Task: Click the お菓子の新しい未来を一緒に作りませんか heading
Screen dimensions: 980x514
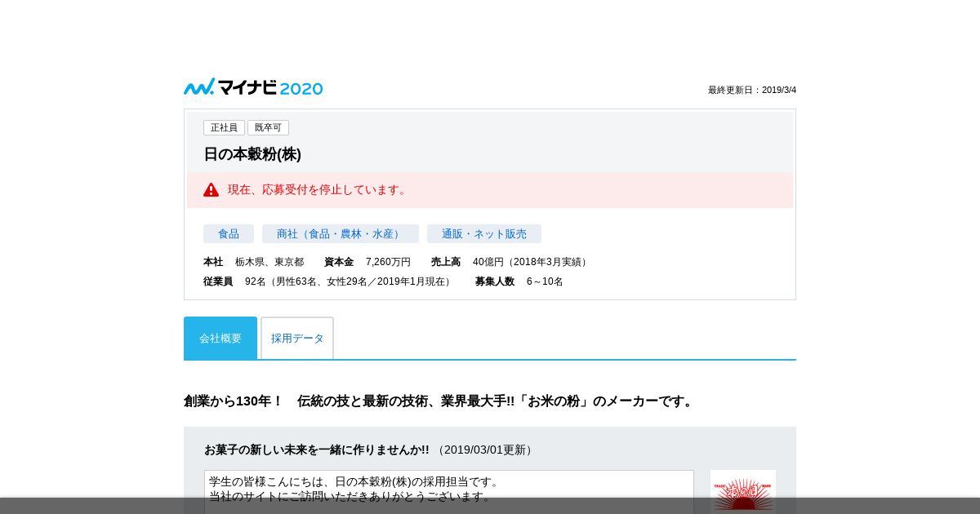Action: point(317,450)
